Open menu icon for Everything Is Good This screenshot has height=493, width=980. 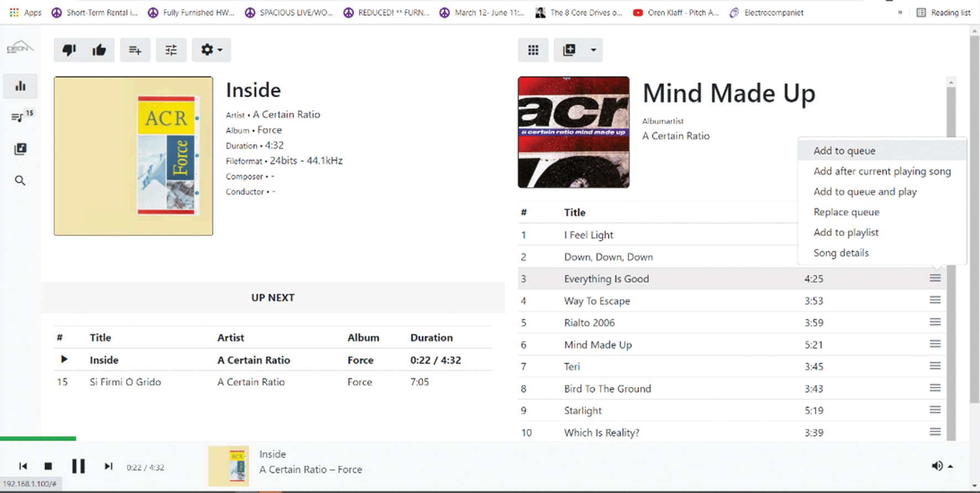pyautogui.click(x=935, y=278)
